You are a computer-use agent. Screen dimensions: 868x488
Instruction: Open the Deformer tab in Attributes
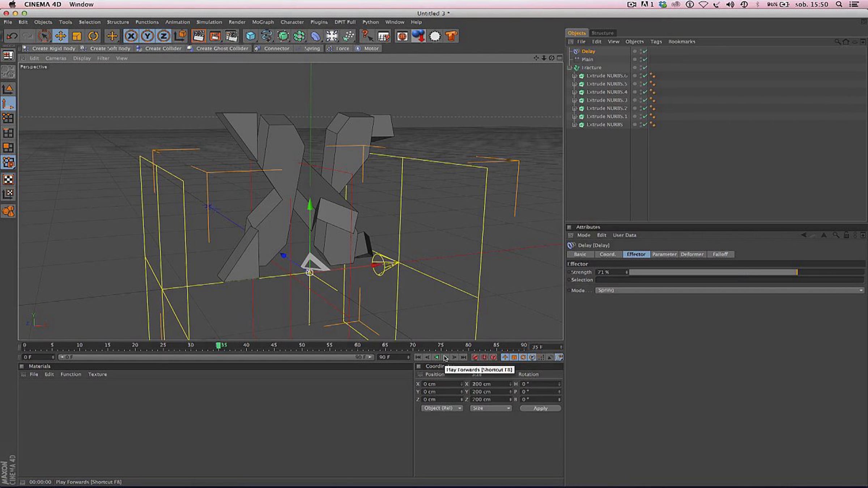[x=692, y=254]
